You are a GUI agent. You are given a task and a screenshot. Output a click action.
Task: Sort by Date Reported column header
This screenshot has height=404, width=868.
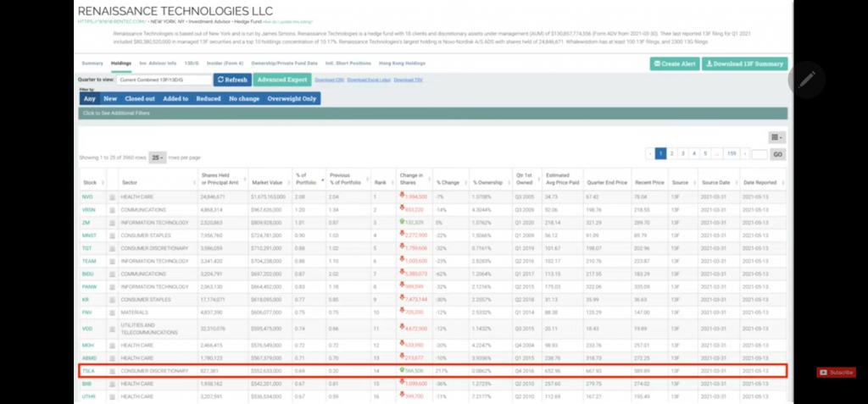(763, 182)
